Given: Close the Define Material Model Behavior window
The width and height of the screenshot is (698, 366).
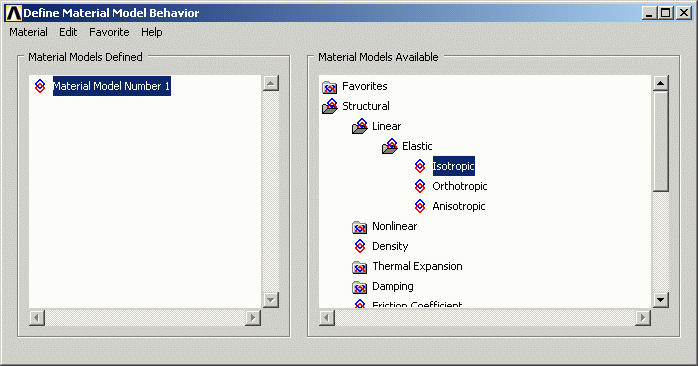Looking at the screenshot, I should (683, 13).
